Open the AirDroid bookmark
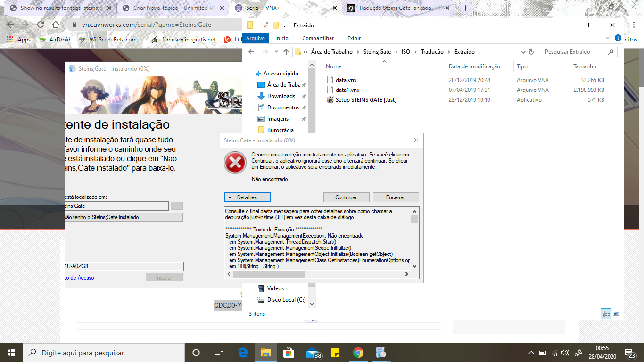This screenshot has width=644, height=362. [55, 40]
